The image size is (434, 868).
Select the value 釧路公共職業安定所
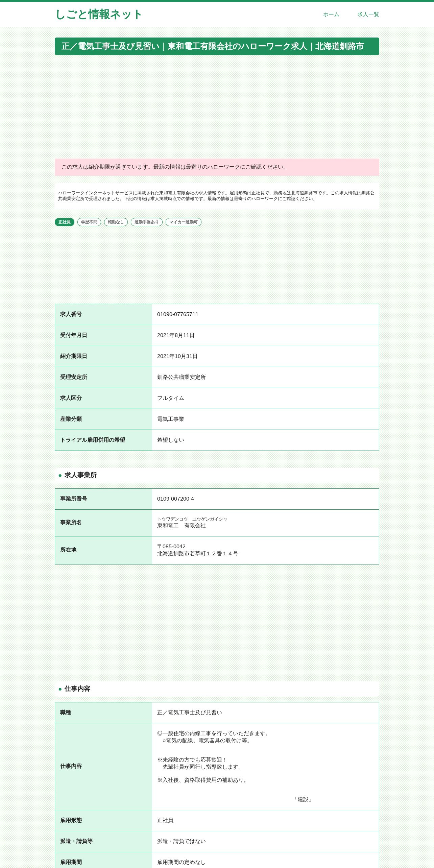tap(182, 377)
